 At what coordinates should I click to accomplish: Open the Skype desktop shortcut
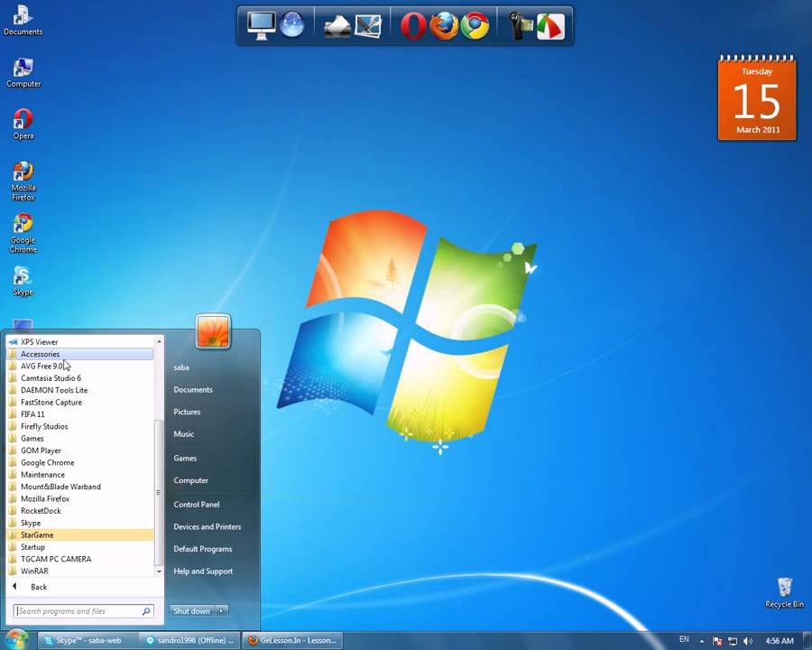[23, 281]
